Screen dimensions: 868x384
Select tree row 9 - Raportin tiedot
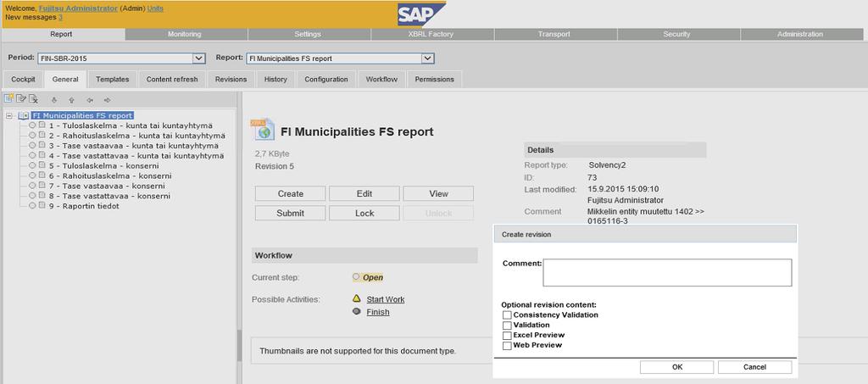[84, 206]
